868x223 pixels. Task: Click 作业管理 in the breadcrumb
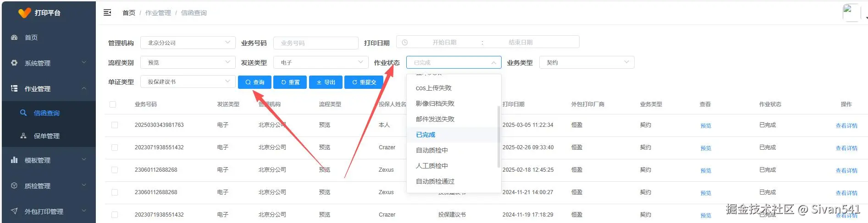158,13
